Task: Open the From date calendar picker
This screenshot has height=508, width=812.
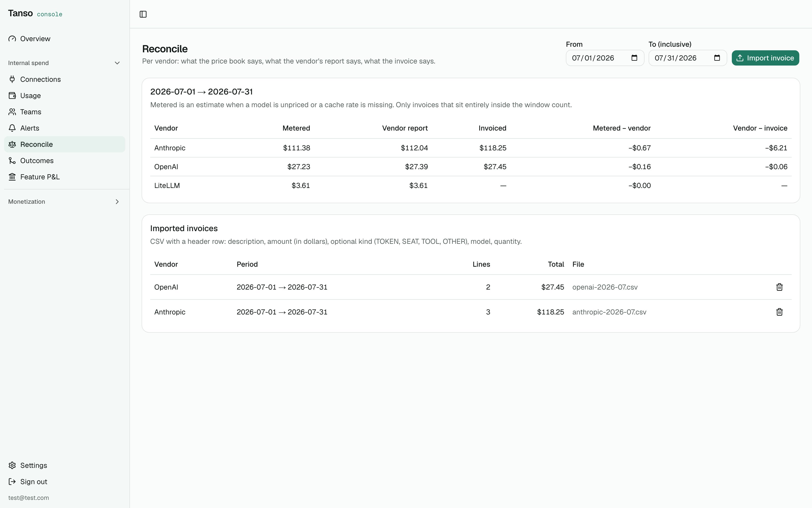Action: point(634,58)
